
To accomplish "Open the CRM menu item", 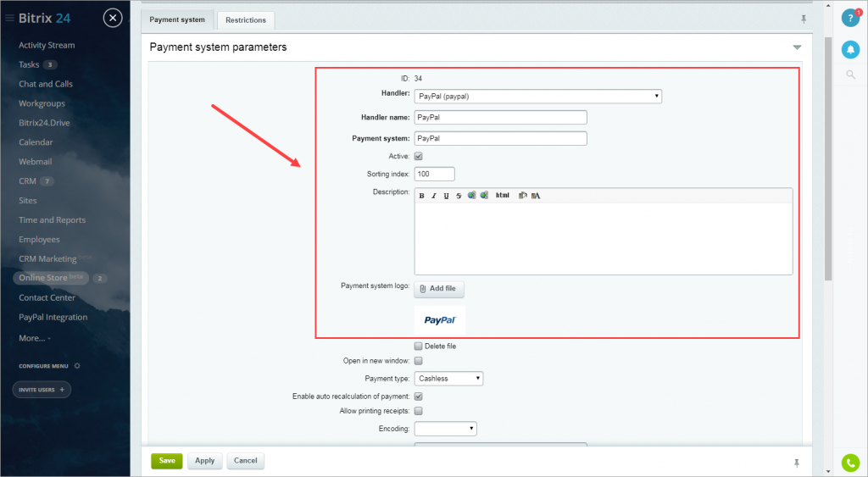I will pos(27,181).
